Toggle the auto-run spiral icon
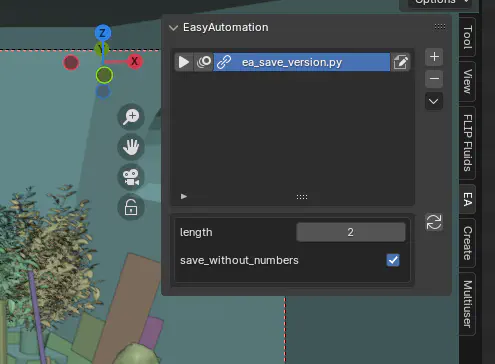Viewport: 495px width, 364px height. [204, 62]
